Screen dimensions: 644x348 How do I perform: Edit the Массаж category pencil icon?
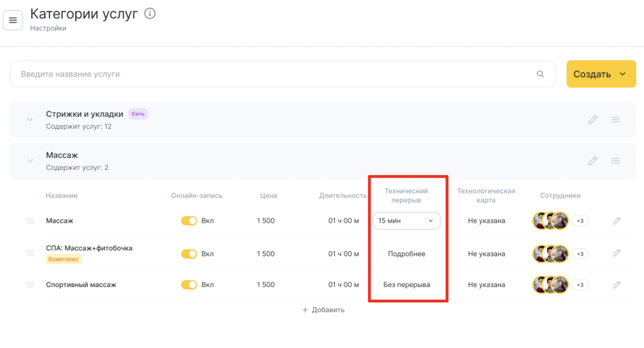coord(592,161)
